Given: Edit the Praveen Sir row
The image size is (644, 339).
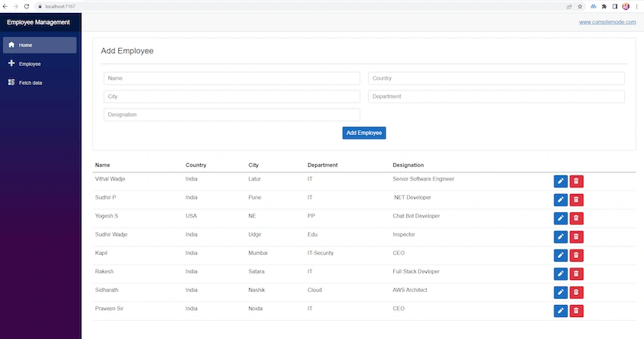Looking at the screenshot, I should [x=560, y=311].
